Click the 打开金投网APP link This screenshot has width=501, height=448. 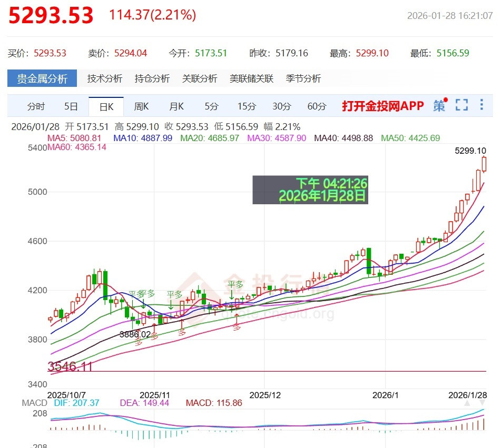click(x=383, y=106)
